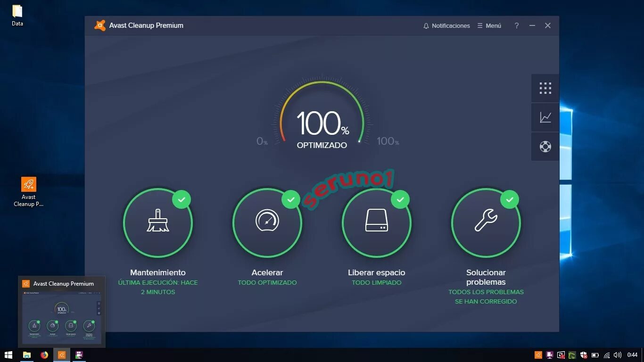Click 'TODO OPTIMIZADO' status text
Image resolution: width=644 pixels, height=362 pixels.
click(x=267, y=283)
